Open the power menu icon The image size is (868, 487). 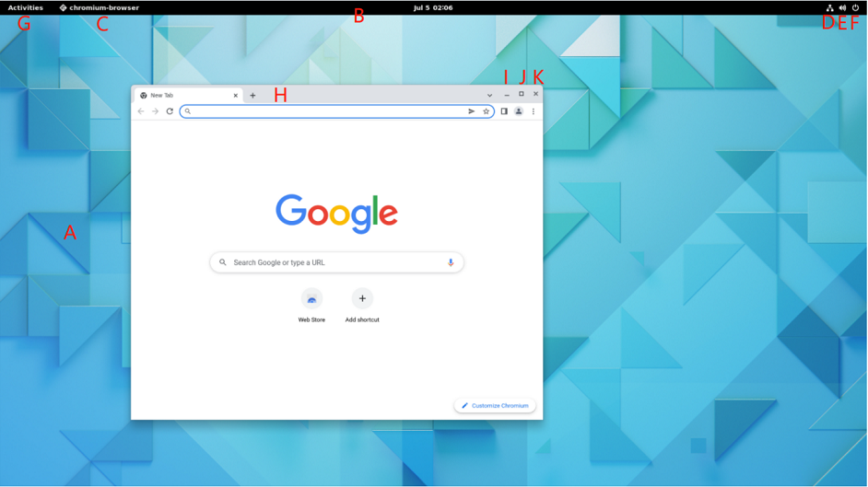click(855, 7)
